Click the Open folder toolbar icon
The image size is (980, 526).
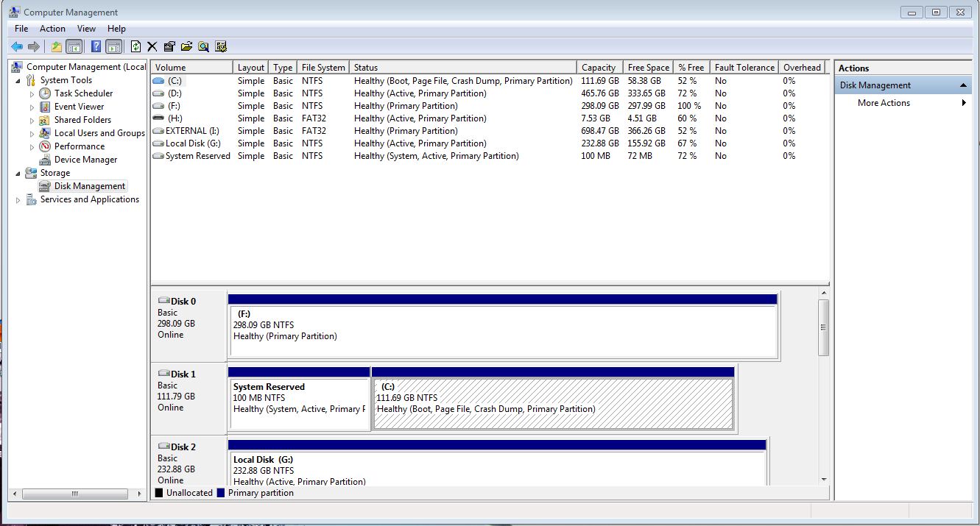(186, 46)
